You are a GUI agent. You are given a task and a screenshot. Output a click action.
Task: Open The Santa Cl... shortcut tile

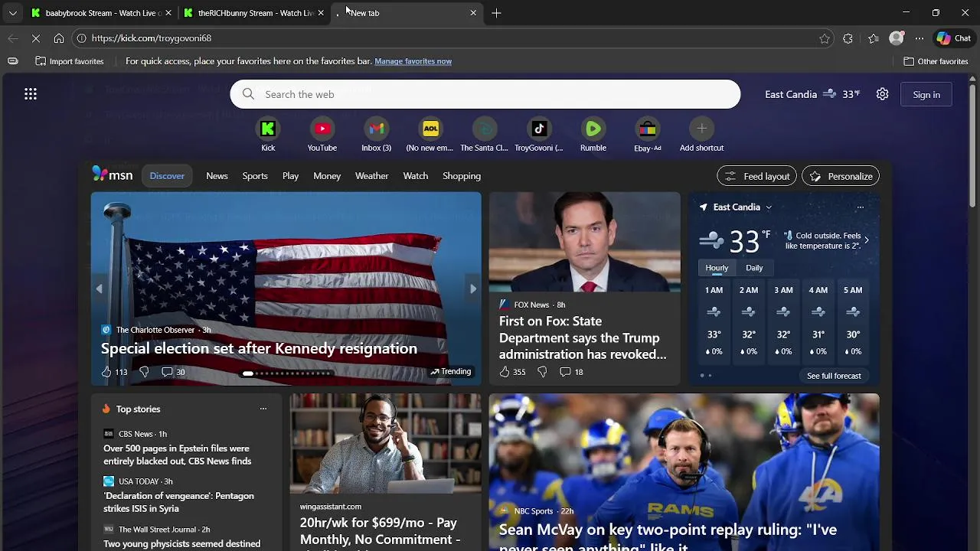[x=484, y=135]
